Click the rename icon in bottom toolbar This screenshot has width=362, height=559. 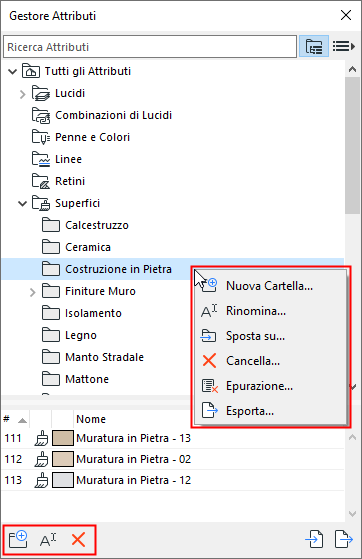pos(48,540)
